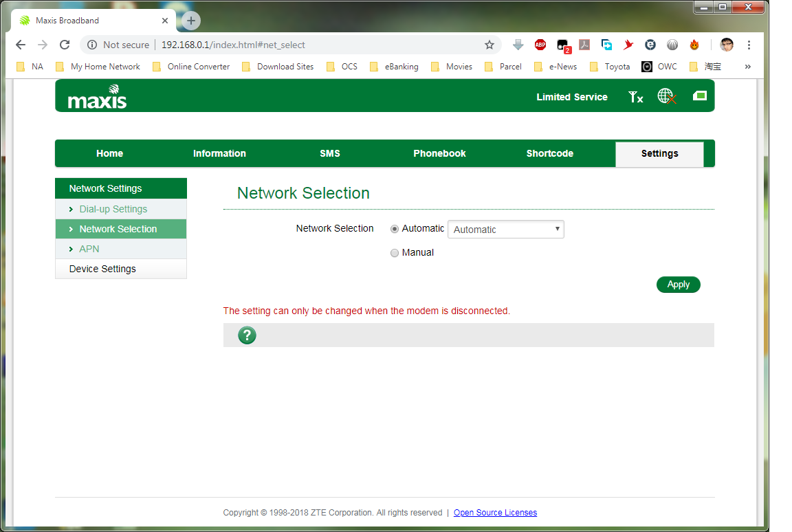Open the extension showing a badge of 2
Image resolution: width=792 pixels, height=532 pixels.
pyautogui.click(x=562, y=46)
